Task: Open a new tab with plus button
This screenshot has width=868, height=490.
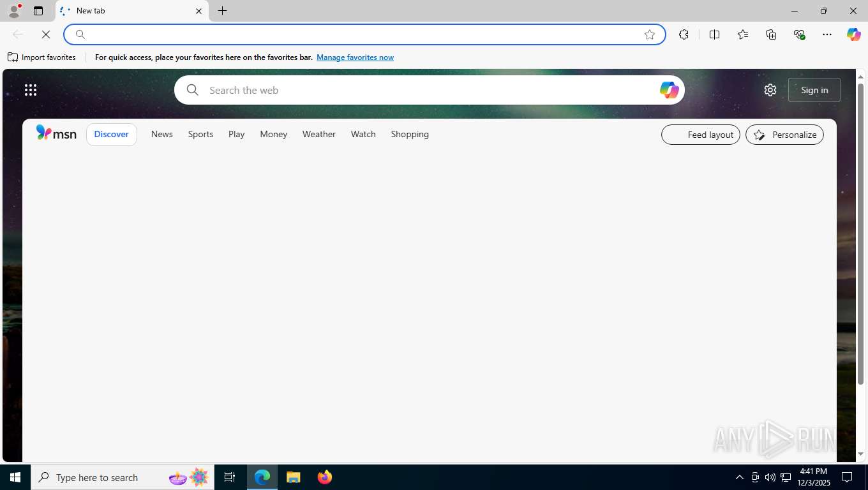Action: pyautogui.click(x=222, y=11)
